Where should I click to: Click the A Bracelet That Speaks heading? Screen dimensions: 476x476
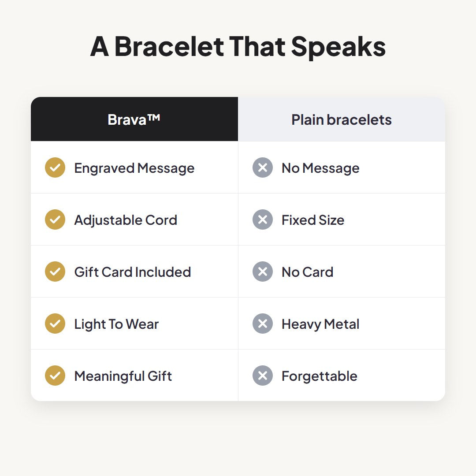[238, 46]
